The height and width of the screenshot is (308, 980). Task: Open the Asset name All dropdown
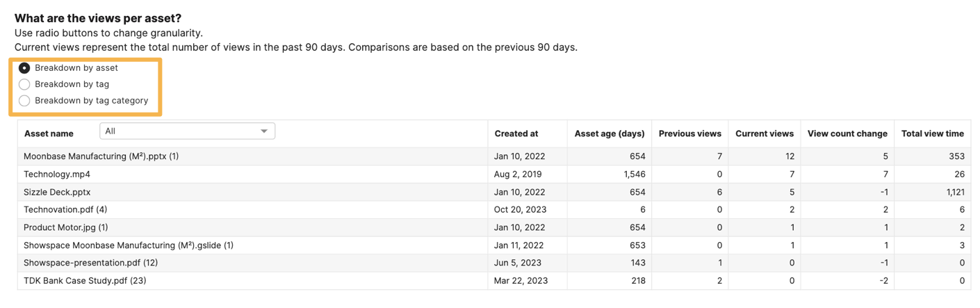pyautogui.click(x=188, y=131)
